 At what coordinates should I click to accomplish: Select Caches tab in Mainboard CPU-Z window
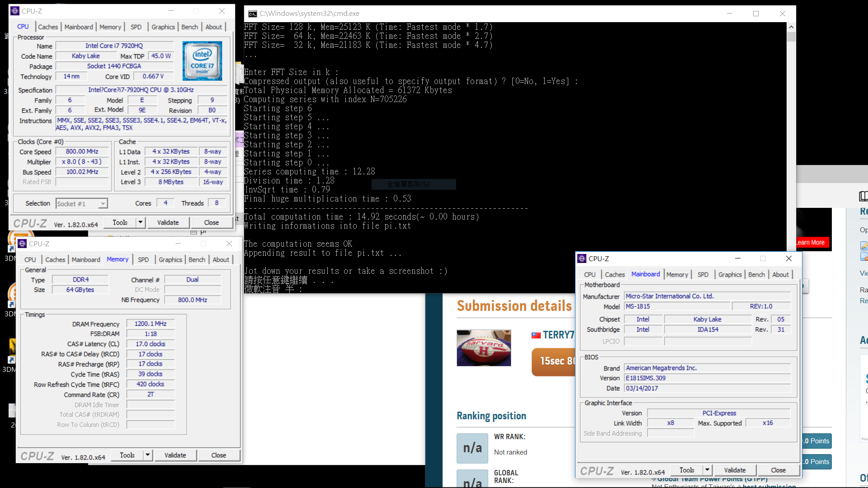pyautogui.click(x=615, y=275)
